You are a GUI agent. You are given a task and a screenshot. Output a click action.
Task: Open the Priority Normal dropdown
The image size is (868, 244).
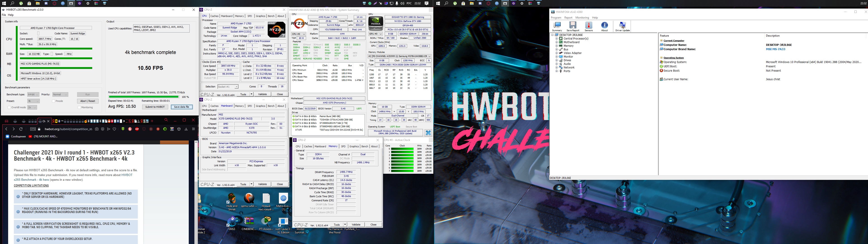coord(60,95)
